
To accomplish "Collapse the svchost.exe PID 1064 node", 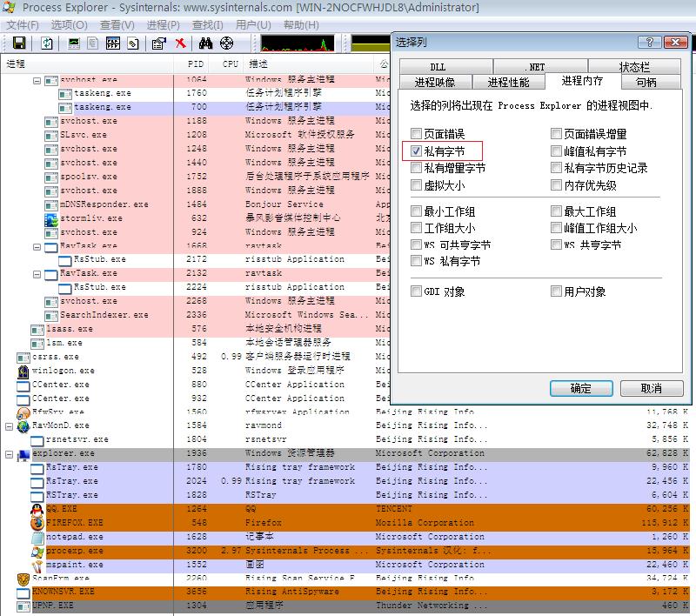I will [x=37, y=81].
